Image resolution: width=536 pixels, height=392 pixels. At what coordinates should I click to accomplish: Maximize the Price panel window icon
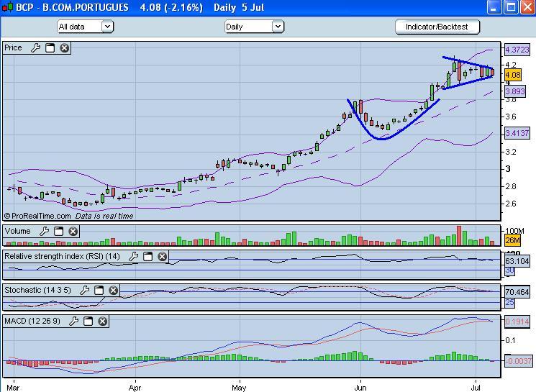click(50, 48)
